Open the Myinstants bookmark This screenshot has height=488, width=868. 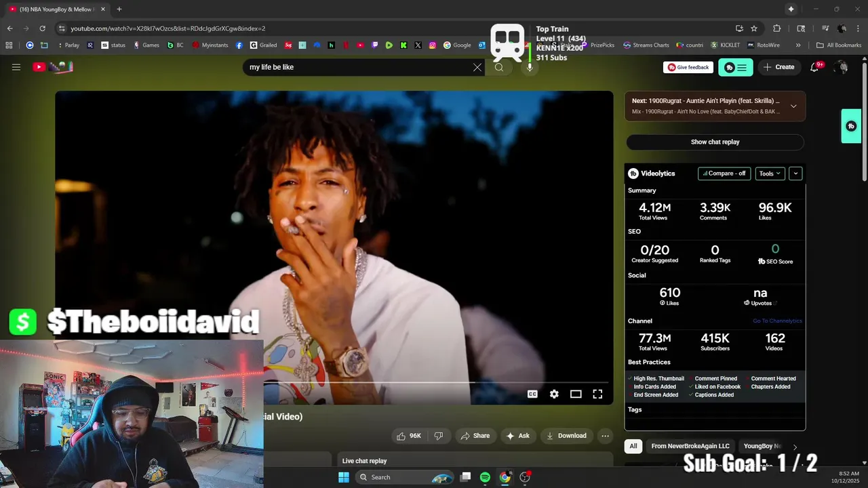click(210, 45)
